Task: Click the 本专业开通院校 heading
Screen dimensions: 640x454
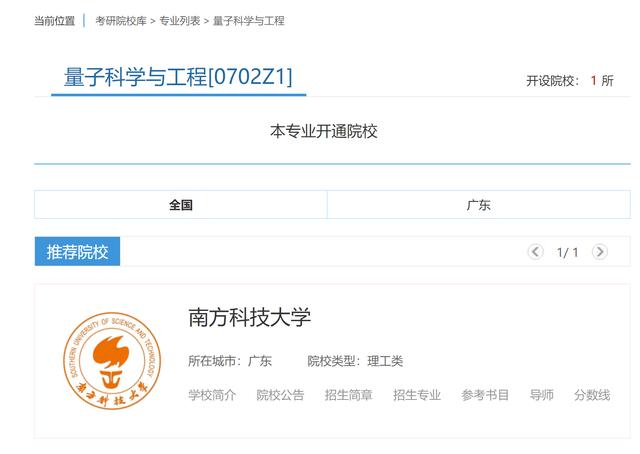Action: (x=323, y=131)
